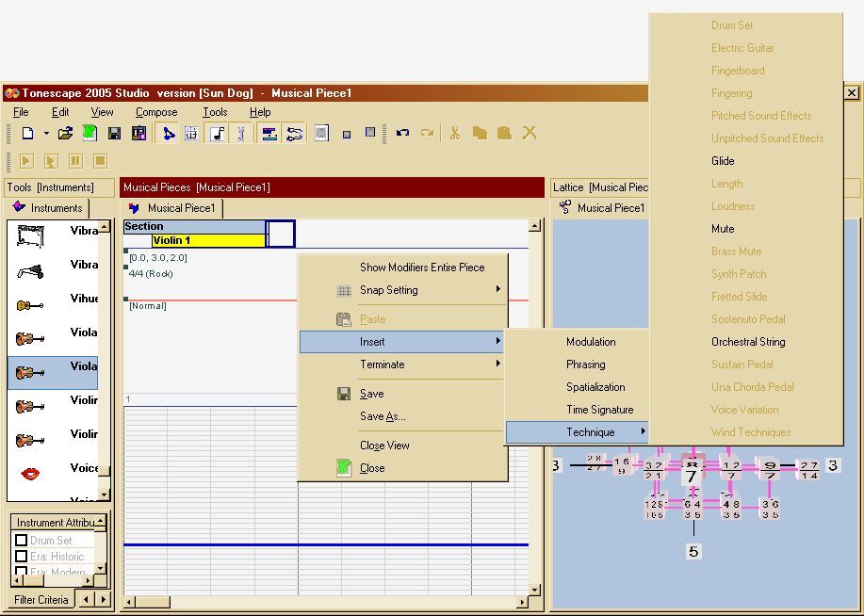Open the Compose menu
Viewport: 864px width, 616px height.
(x=156, y=112)
